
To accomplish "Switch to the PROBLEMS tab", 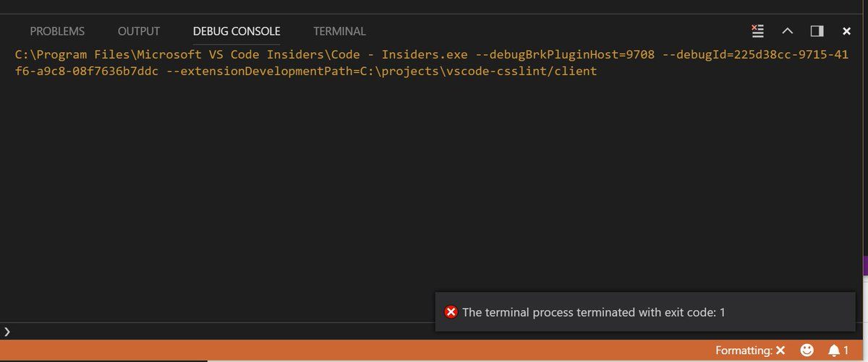I will 57,31.
